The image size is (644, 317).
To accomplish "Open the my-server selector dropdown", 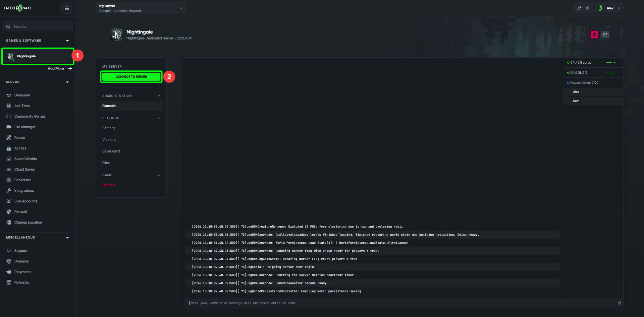I will click(x=141, y=8).
